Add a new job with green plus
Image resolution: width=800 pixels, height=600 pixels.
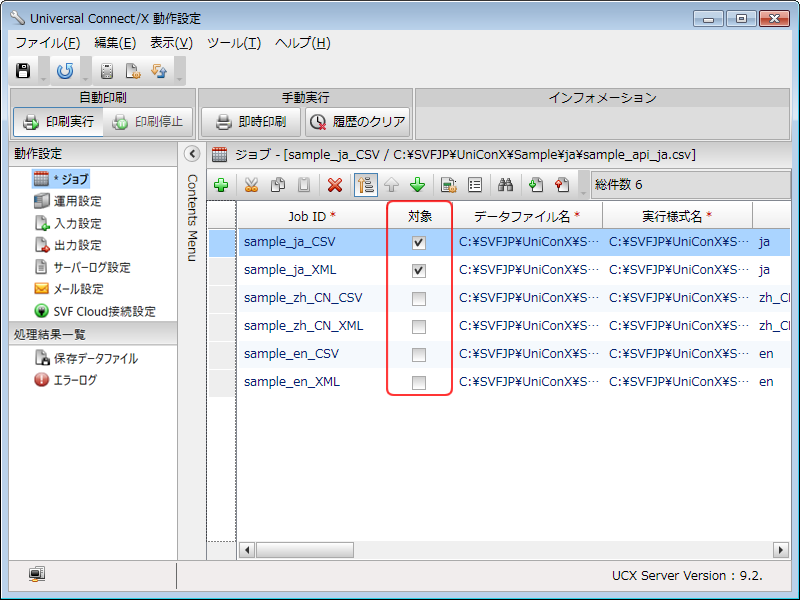(x=221, y=185)
